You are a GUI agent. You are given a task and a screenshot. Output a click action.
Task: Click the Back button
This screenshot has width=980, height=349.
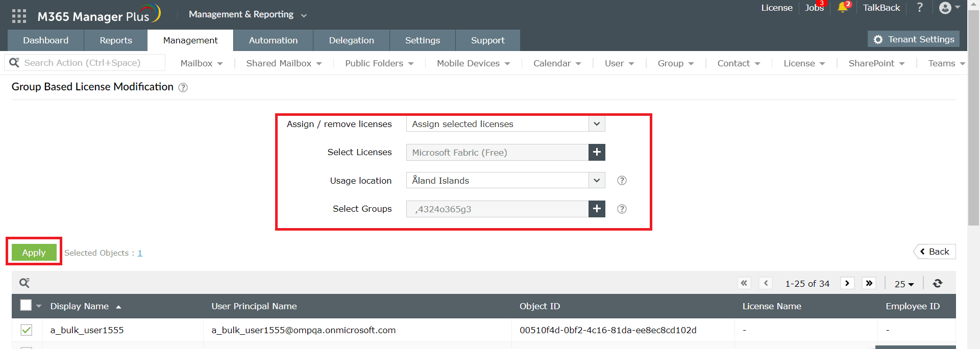[935, 252]
